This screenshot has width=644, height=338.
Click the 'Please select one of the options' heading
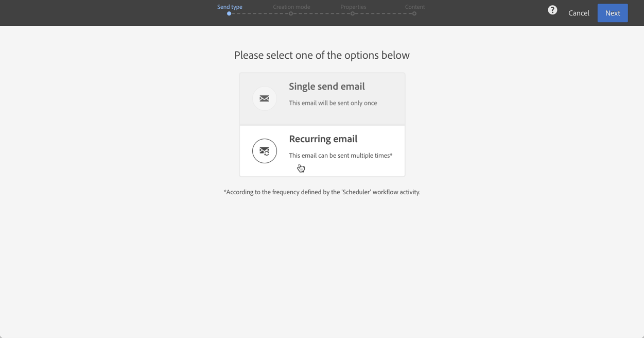tap(322, 55)
